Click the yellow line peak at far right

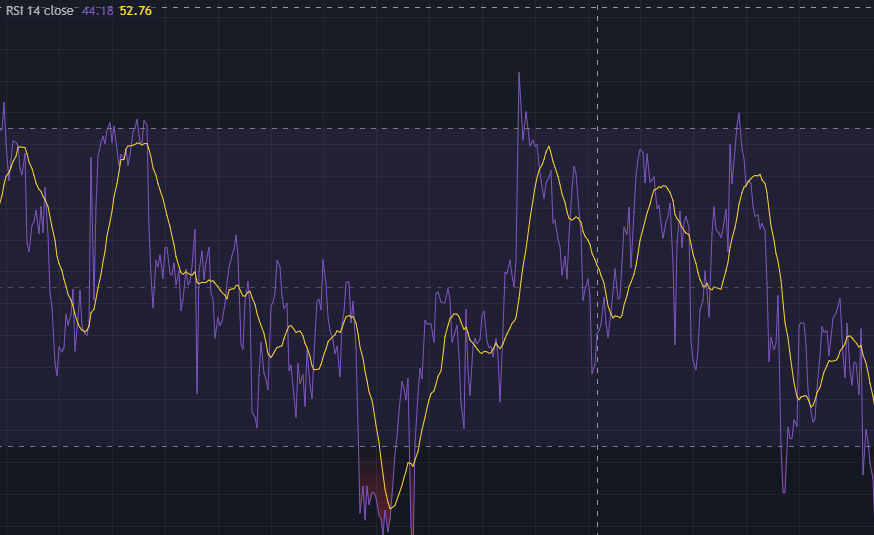coord(850,337)
